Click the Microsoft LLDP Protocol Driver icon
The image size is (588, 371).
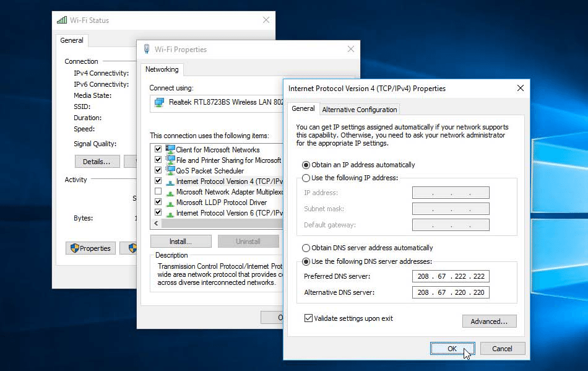[x=170, y=203]
